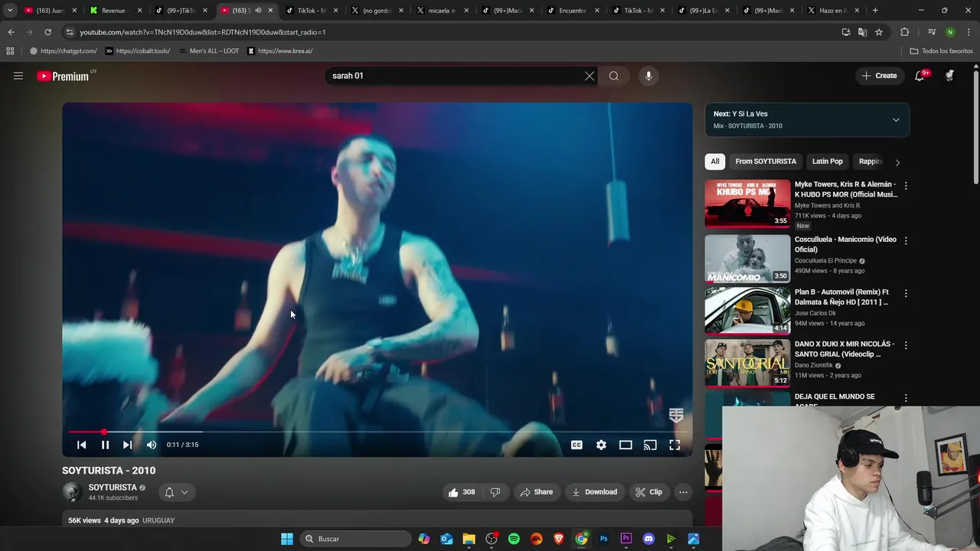Cast the video to a device
980x551 pixels.
point(650,445)
